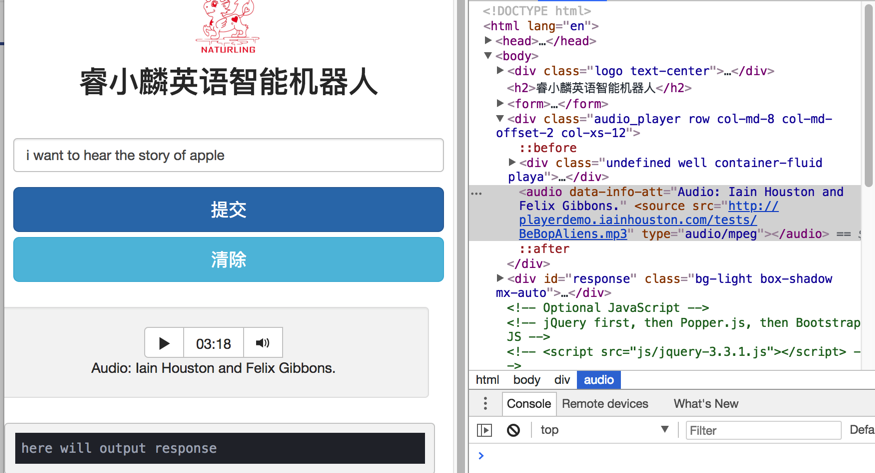Open the top context dropdown
Screen dimensions: 875x473
click(604, 430)
